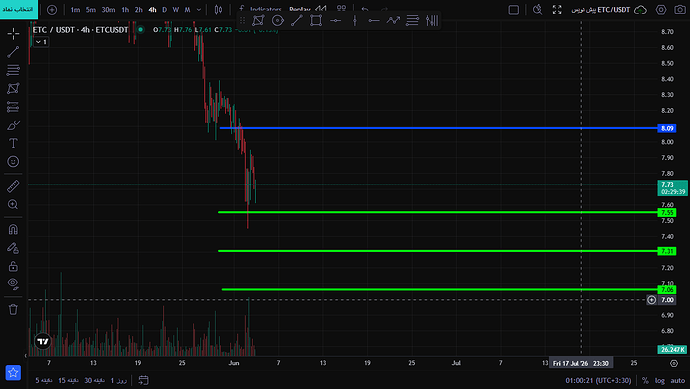This screenshot has width=690, height=389.
Task: Switch to the M monthly timeframe
Action: click(x=187, y=10)
